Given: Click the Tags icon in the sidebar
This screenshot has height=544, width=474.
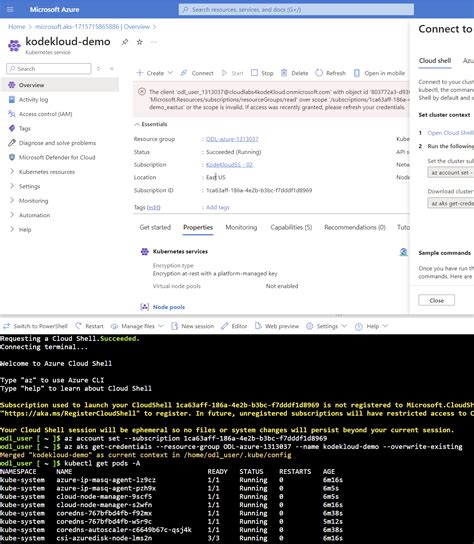Looking at the screenshot, I should (12, 128).
